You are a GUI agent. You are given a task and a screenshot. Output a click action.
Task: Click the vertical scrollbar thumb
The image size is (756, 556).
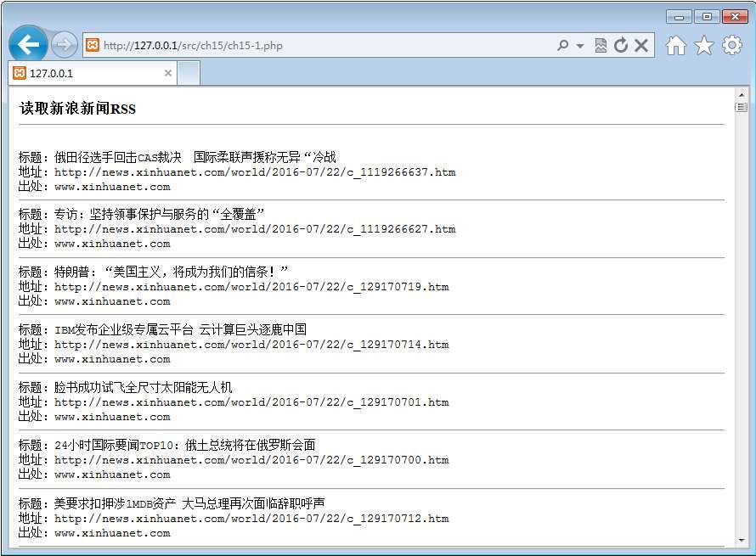point(741,107)
